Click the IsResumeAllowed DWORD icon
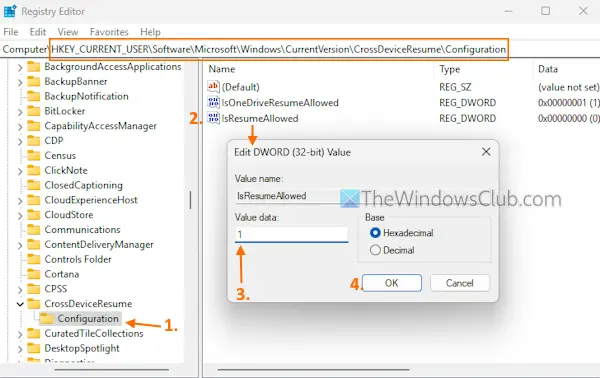The width and height of the screenshot is (600, 378). pos(213,118)
